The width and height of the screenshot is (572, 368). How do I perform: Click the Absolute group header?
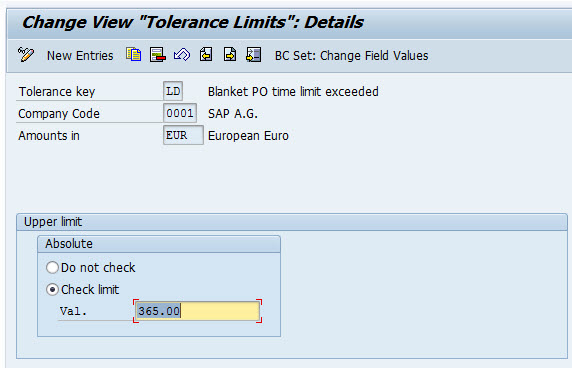coord(159,244)
